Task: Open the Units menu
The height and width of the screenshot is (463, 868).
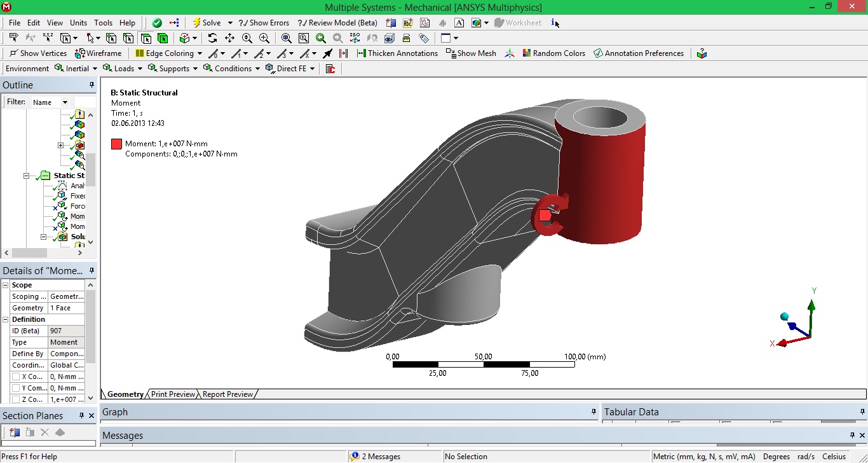Action: click(x=79, y=23)
